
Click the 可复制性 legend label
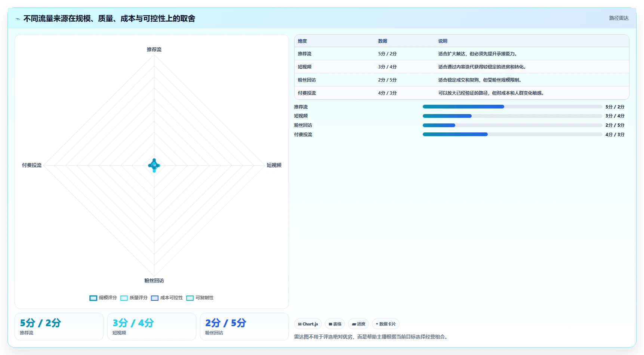(x=204, y=298)
